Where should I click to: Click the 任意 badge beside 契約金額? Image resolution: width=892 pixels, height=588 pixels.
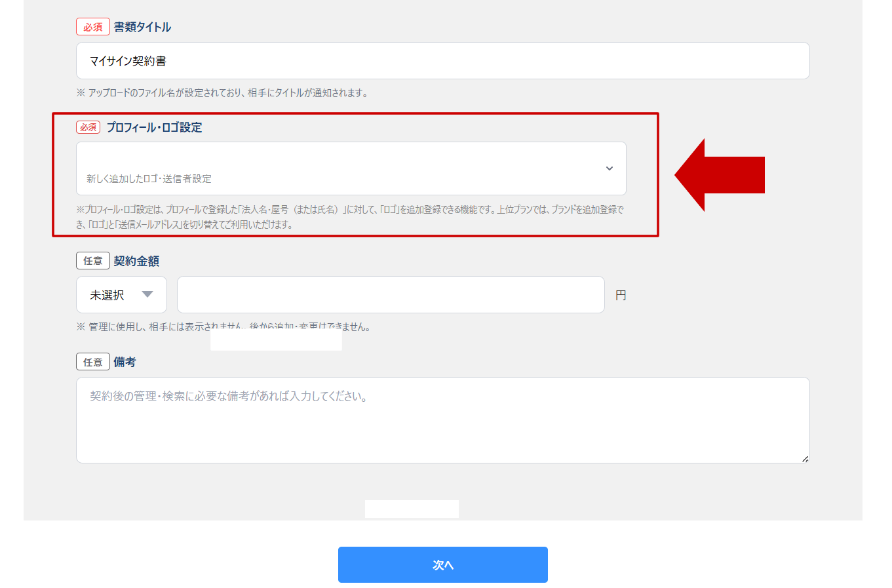[92, 260]
